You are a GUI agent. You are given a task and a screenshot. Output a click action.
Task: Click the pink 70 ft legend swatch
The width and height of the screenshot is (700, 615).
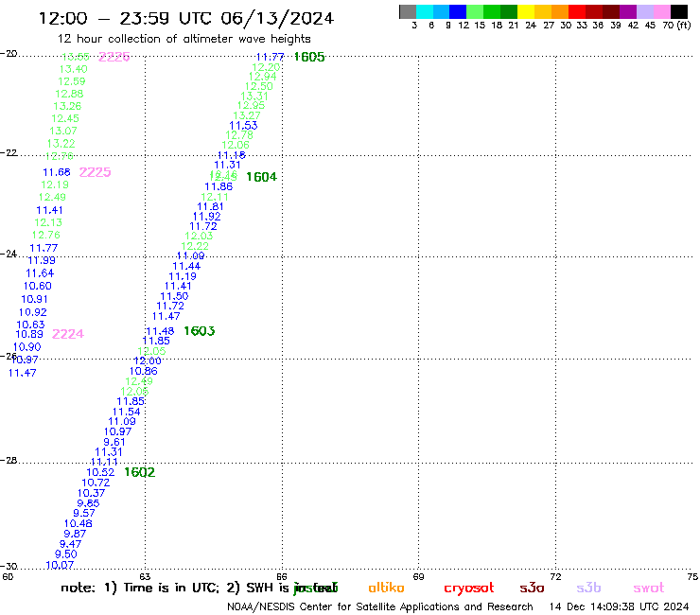(662, 12)
